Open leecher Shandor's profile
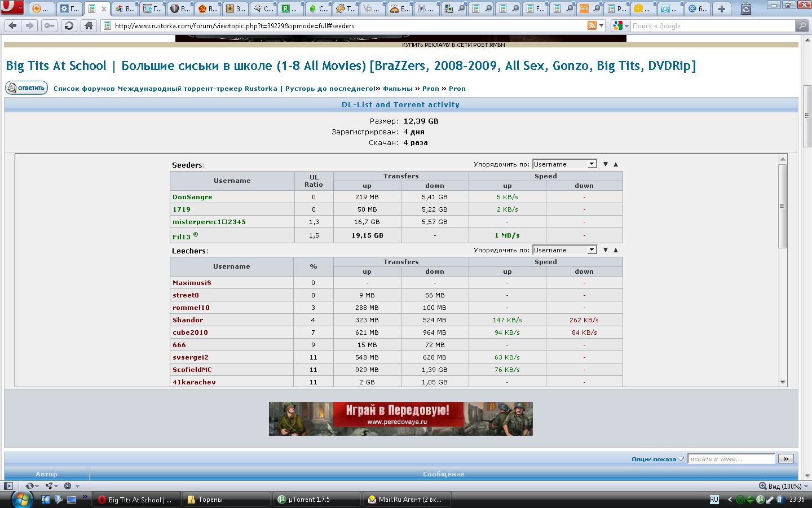The width and height of the screenshot is (812, 508). (188, 320)
